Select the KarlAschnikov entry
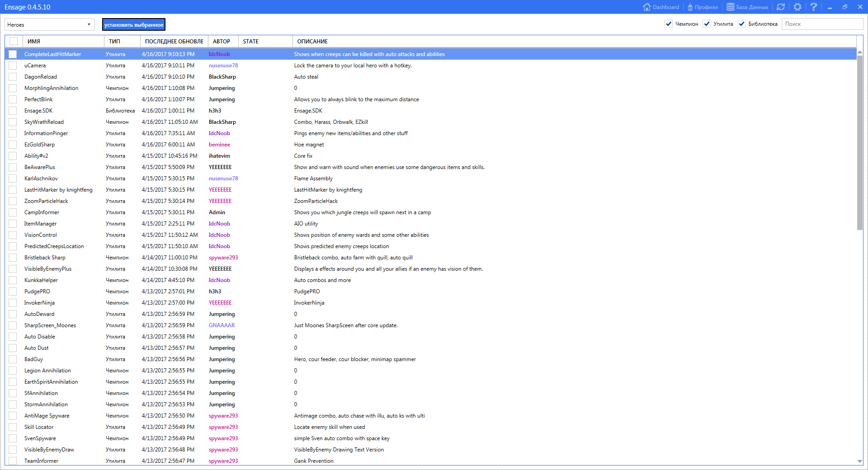Screen dimensions: 868x470 coord(41,179)
